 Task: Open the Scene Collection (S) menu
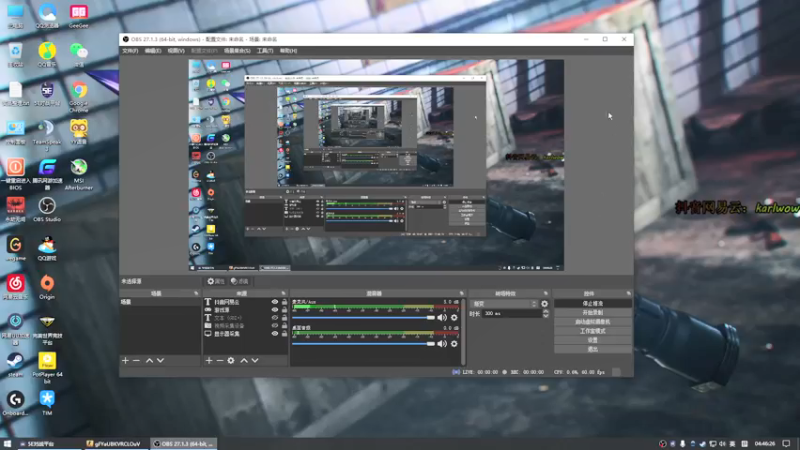click(237, 51)
